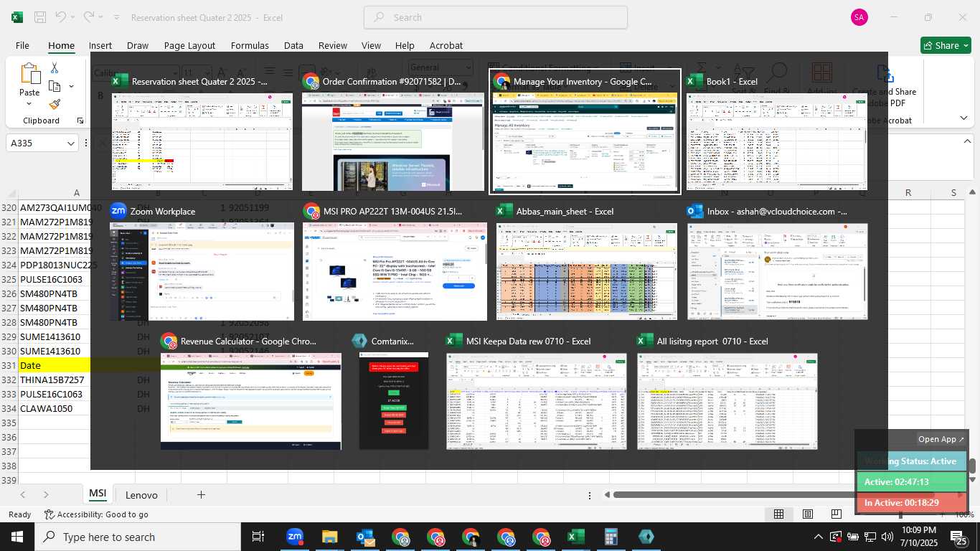Screen dimensions: 980x551
Task: Open Task View from taskbar
Action: (258, 537)
